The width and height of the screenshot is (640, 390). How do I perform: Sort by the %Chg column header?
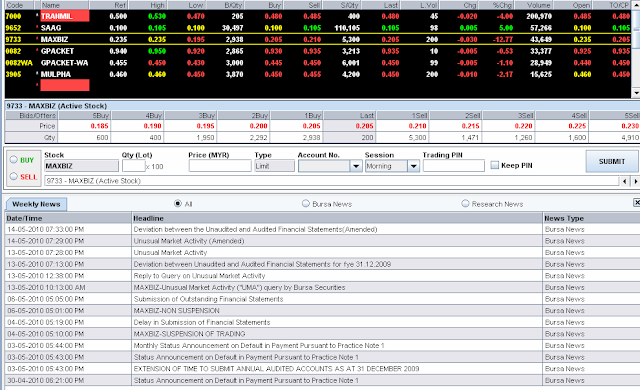[x=496, y=5]
